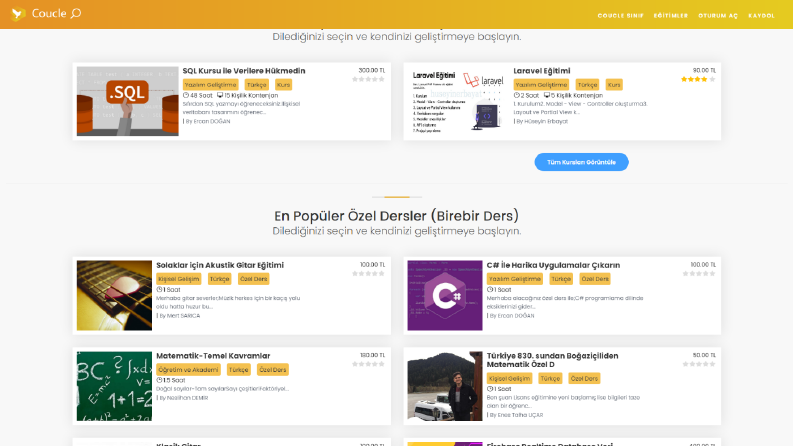
Task: Open the SQL Kursu ile Verilere Hükmedin course title
Action: click(244, 71)
